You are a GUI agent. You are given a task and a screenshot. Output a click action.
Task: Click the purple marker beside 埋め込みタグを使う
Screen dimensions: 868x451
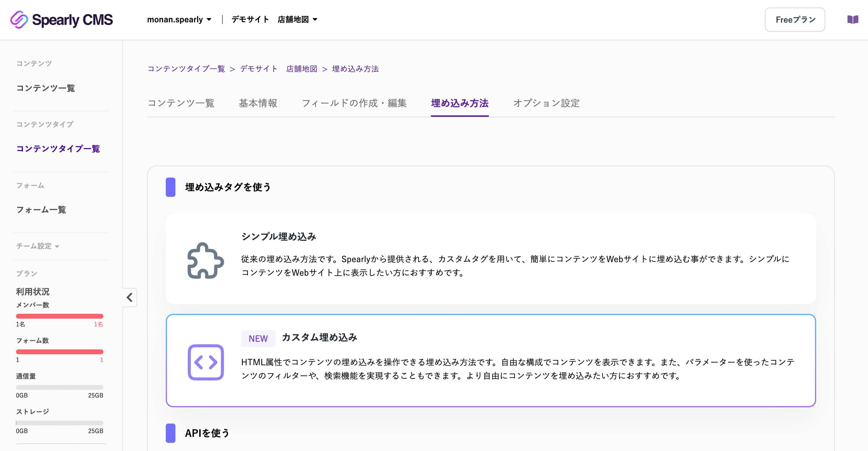pos(170,187)
